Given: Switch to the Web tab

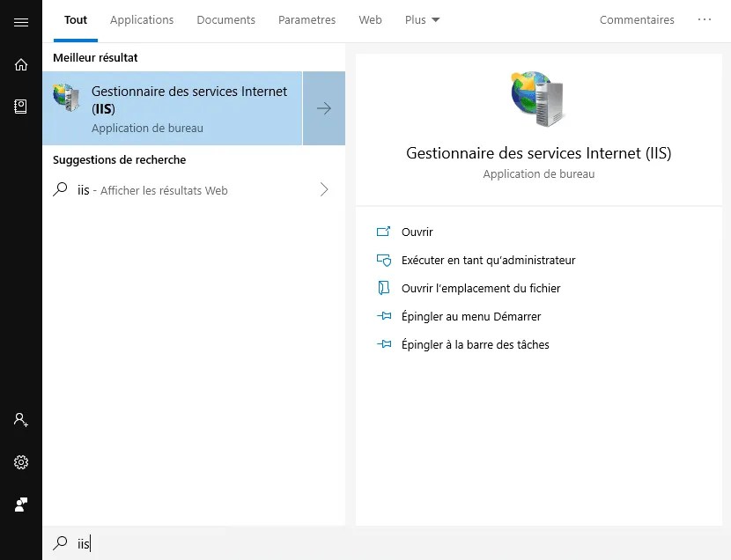Looking at the screenshot, I should (x=370, y=19).
